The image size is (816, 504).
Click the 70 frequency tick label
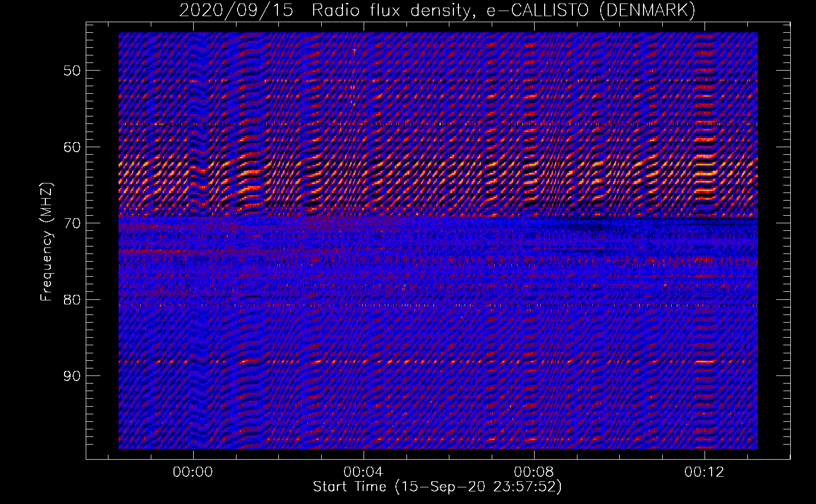(x=72, y=223)
